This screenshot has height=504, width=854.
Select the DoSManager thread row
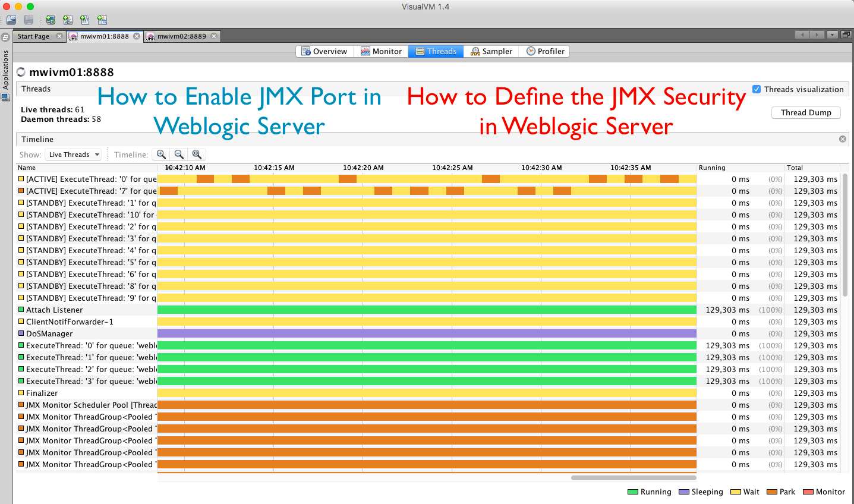coord(428,333)
